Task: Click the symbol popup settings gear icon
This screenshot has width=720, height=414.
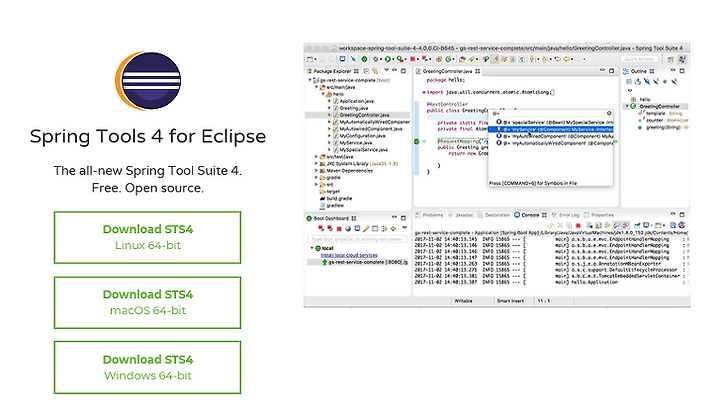Action: click(609, 113)
